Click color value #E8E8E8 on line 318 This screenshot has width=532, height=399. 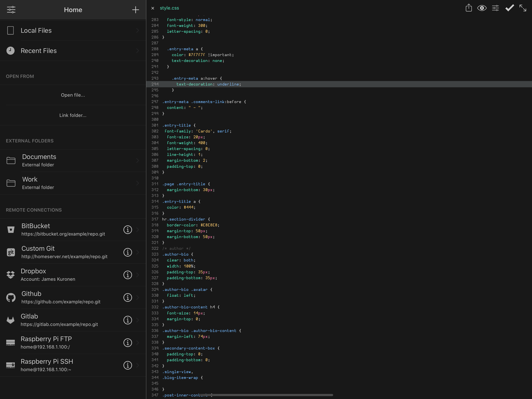pos(209,225)
